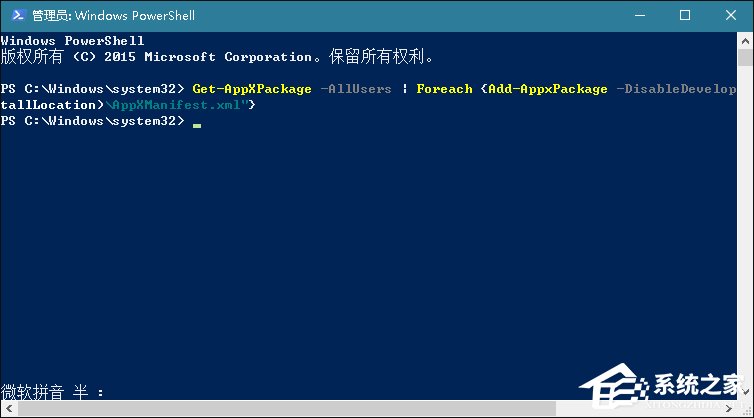Image resolution: width=754 pixels, height=418 pixels.
Task: Click the 微软拼音 input method label
Action: pos(35,392)
